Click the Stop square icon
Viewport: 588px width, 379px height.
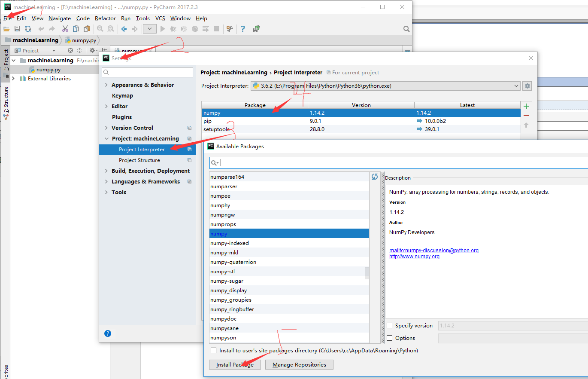[216, 29]
